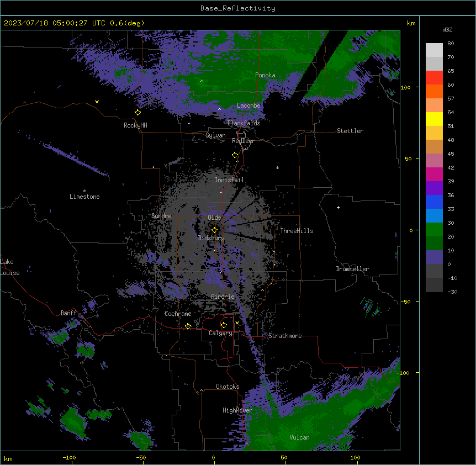Click the yellow 51-54 dBZ legend swatch
Image resolution: width=476 pixels, height=465 pixels.
coord(434,119)
